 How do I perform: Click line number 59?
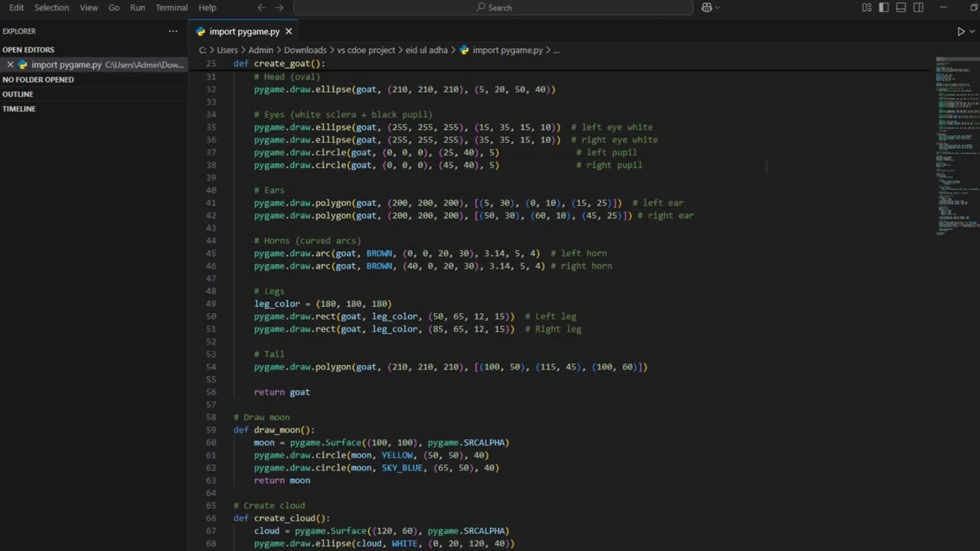point(211,430)
